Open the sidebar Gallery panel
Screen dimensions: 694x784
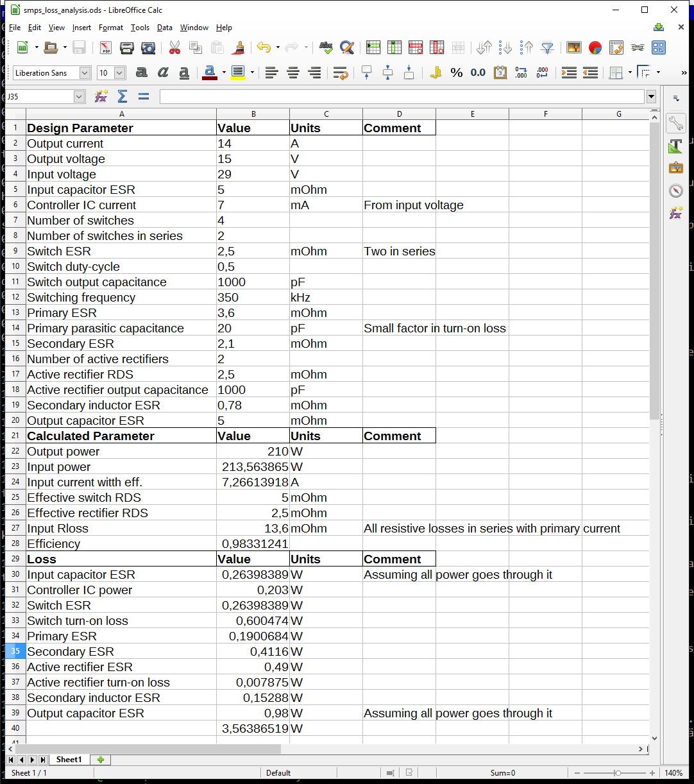(676, 168)
